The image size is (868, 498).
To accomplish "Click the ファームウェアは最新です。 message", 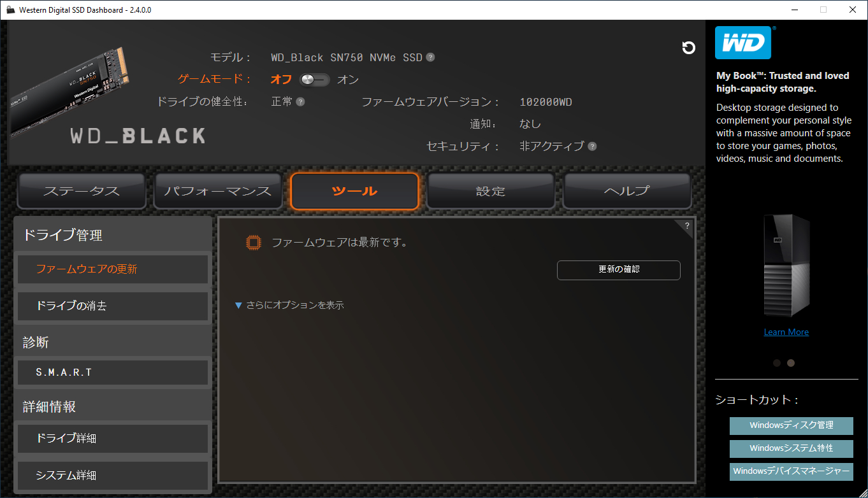I will [x=340, y=243].
